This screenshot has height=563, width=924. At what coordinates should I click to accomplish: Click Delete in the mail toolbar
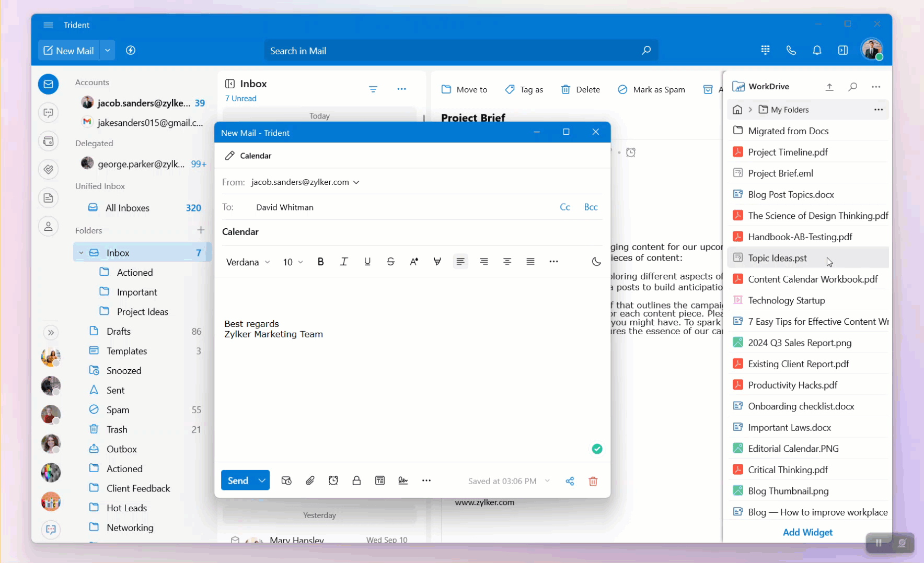(x=580, y=89)
